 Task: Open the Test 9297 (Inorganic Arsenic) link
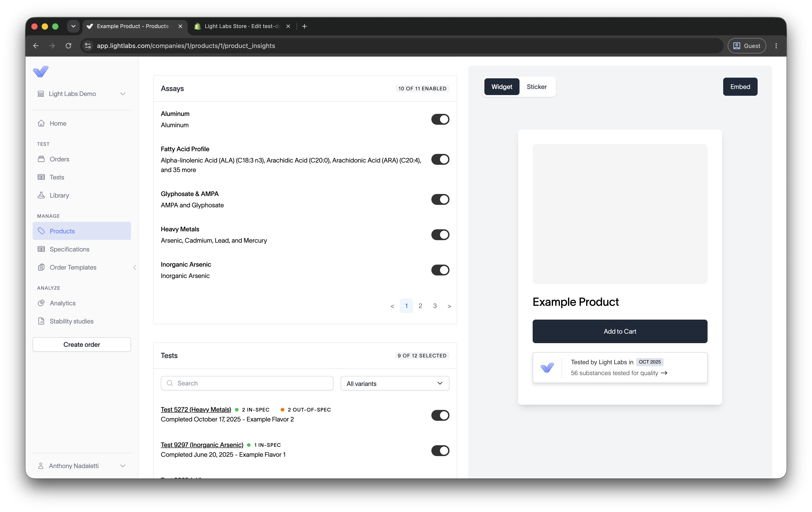pos(202,445)
